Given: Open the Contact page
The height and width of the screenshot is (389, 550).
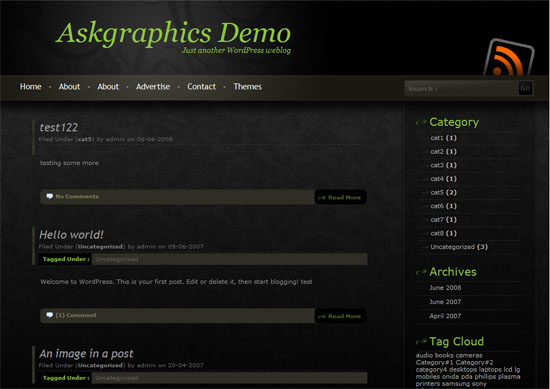Looking at the screenshot, I should coord(201,87).
